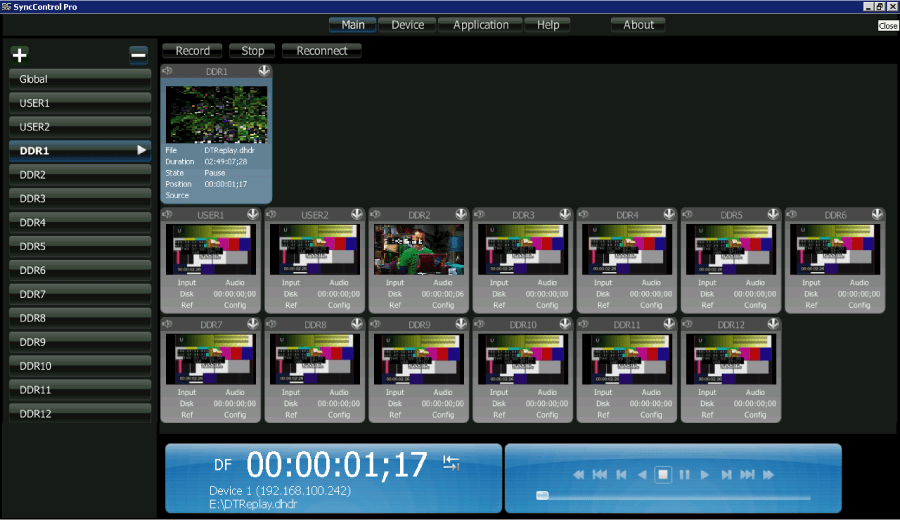This screenshot has height=520, width=900.
Task: Open the down-arrow menu on DDR5 panel
Action: pyautogui.click(x=773, y=214)
